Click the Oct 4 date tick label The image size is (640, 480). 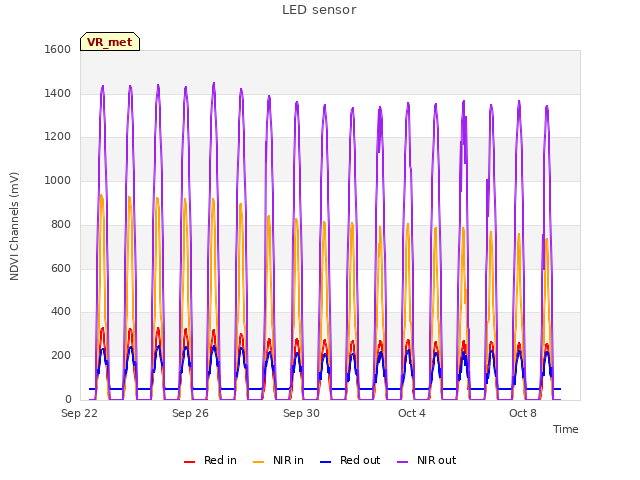tap(412, 413)
